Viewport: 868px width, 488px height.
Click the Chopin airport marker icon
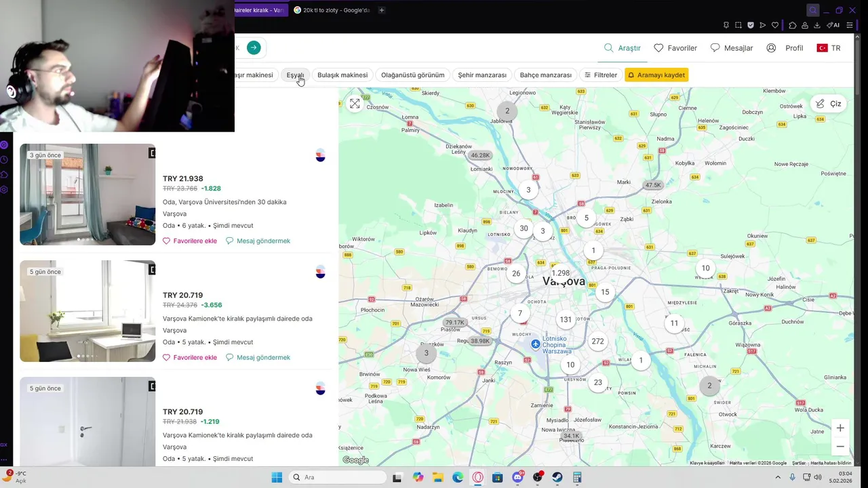point(536,344)
